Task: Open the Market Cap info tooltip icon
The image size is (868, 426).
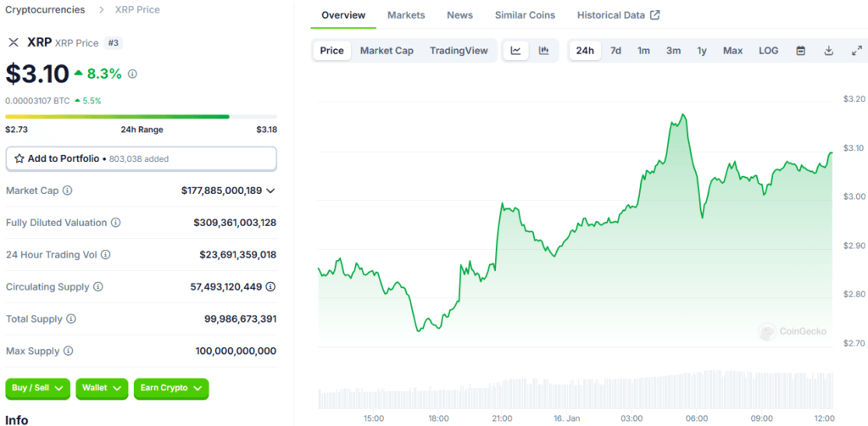Action: (x=68, y=191)
